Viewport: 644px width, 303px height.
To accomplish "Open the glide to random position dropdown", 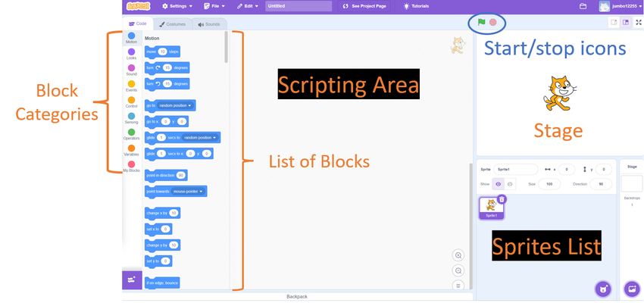I will pos(200,138).
